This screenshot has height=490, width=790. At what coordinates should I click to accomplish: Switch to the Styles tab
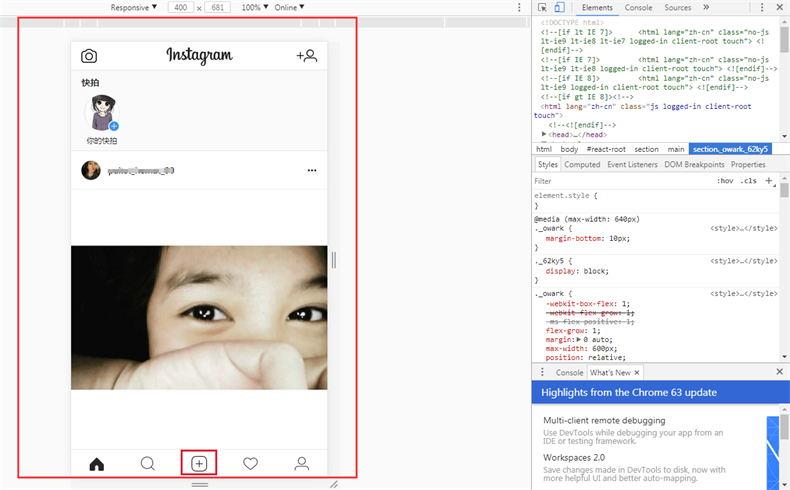[x=548, y=165]
